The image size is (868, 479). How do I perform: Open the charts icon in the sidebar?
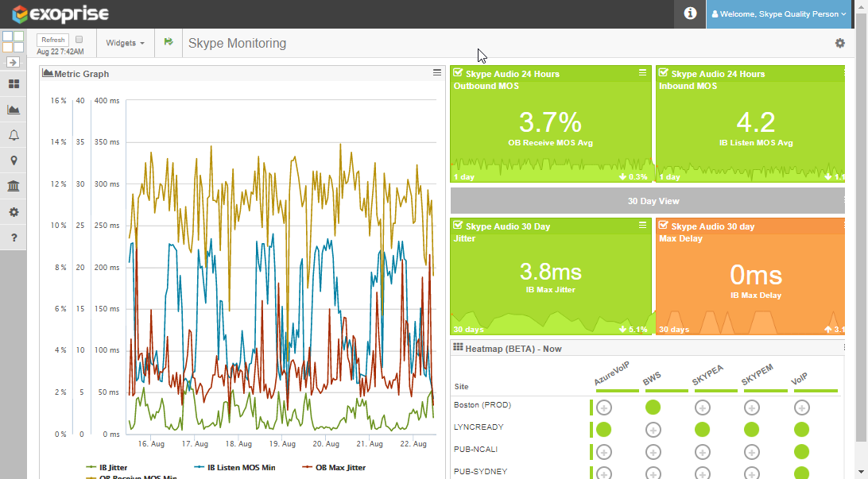[x=14, y=110]
